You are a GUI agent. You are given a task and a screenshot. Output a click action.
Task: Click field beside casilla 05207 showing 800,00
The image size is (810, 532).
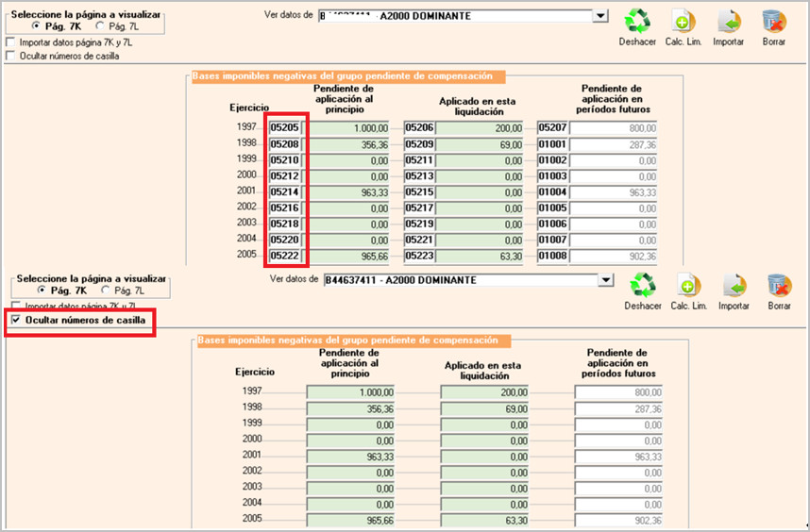point(614,128)
